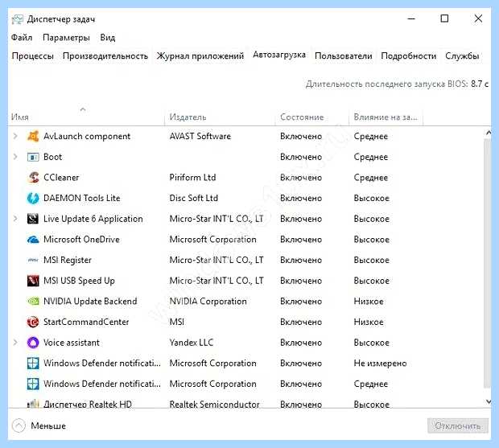
Task: Click the Высокое impact for DAEMON Tools Lite
Action: click(372, 198)
